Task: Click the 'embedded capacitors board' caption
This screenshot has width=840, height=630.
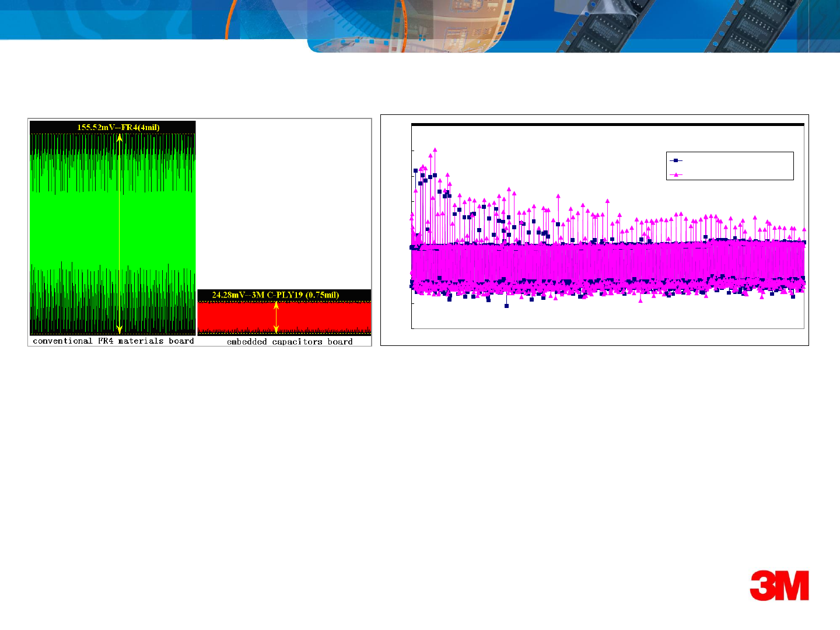Action: (289, 342)
